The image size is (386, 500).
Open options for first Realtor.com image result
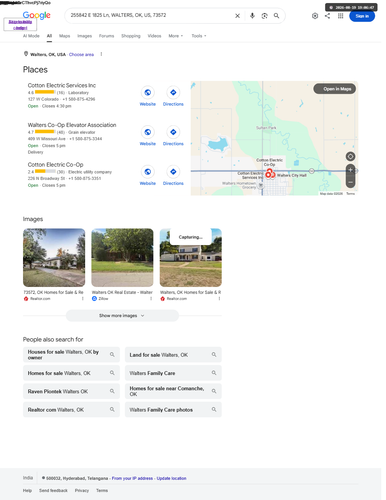point(83,299)
